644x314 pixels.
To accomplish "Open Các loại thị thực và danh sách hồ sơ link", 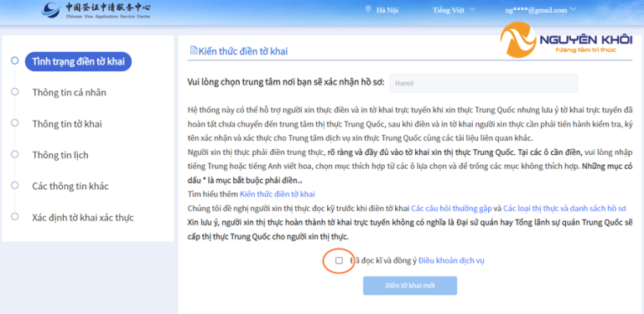I will coord(564,208).
